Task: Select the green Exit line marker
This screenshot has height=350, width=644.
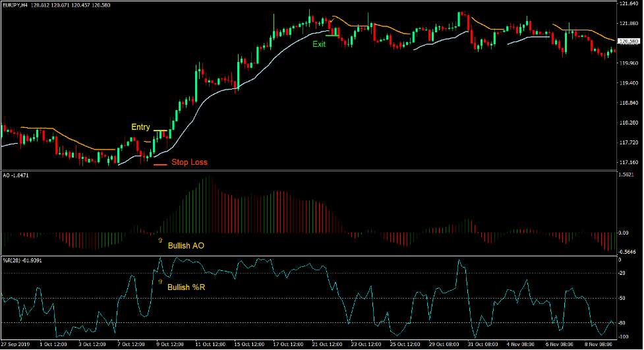Action: [331, 36]
